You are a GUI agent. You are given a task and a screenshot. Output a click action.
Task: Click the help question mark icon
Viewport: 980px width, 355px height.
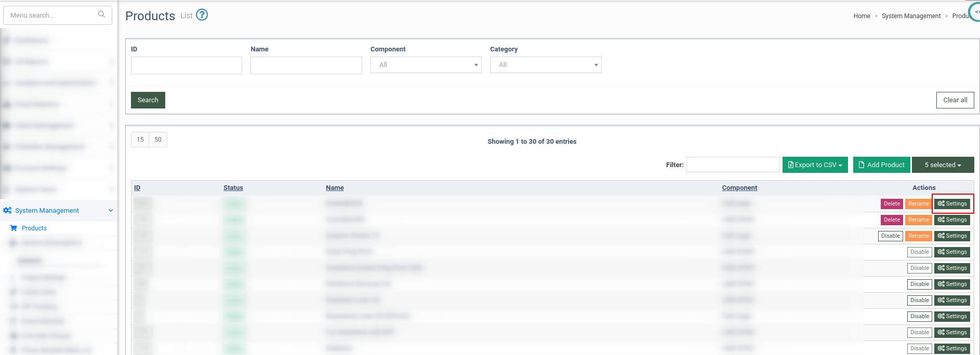pos(202,15)
